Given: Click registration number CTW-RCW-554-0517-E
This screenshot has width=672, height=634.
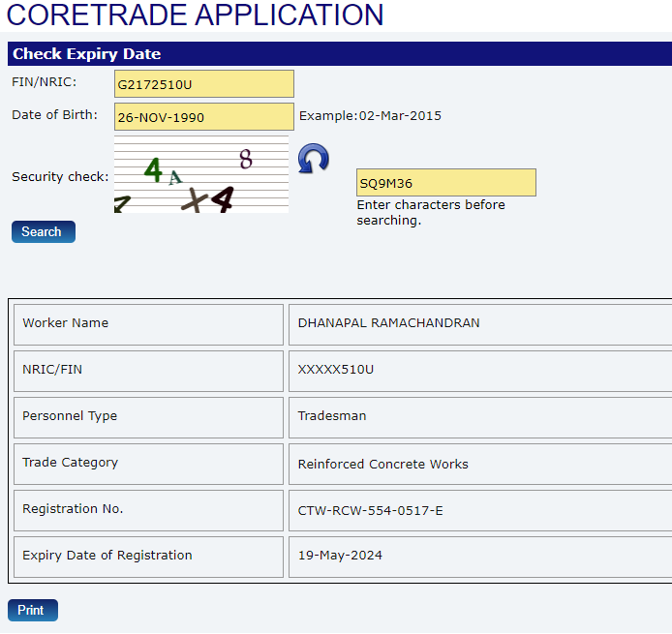Looking at the screenshot, I should click(370, 511).
